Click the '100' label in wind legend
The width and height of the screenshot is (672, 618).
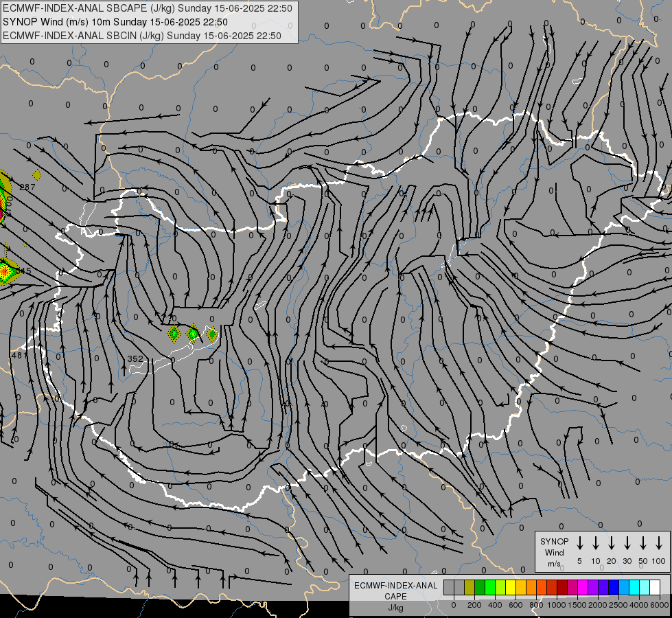[x=659, y=561]
